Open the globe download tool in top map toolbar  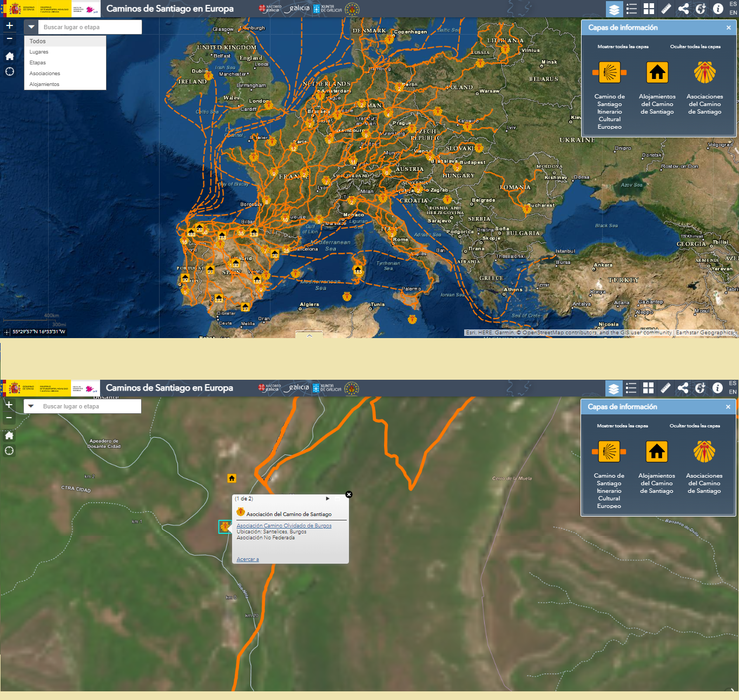(701, 9)
